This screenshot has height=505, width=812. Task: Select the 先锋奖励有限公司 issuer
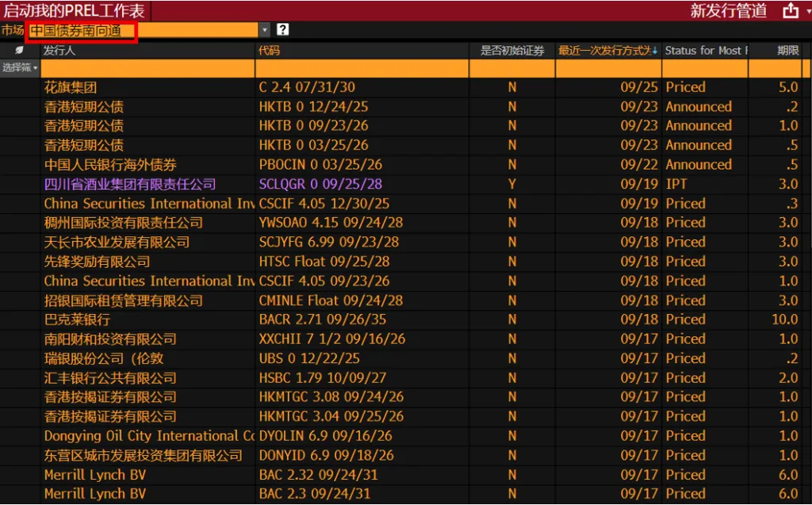(x=98, y=262)
